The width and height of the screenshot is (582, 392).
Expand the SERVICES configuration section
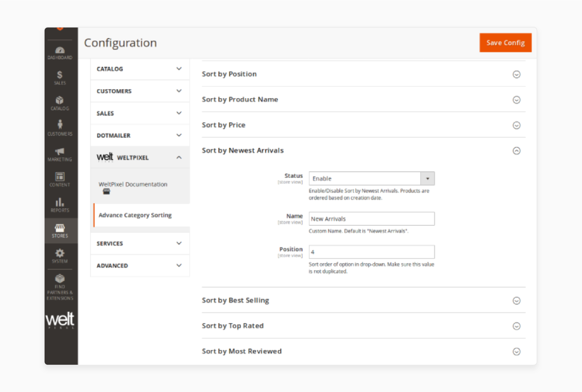[x=140, y=243]
